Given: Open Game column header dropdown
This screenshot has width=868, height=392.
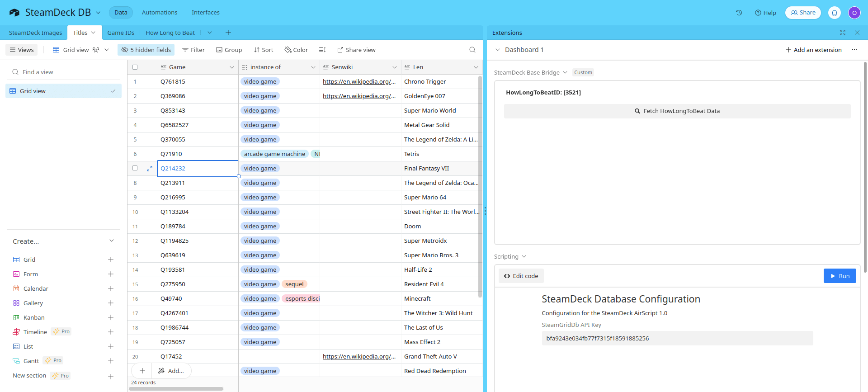Looking at the screenshot, I should (x=232, y=67).
